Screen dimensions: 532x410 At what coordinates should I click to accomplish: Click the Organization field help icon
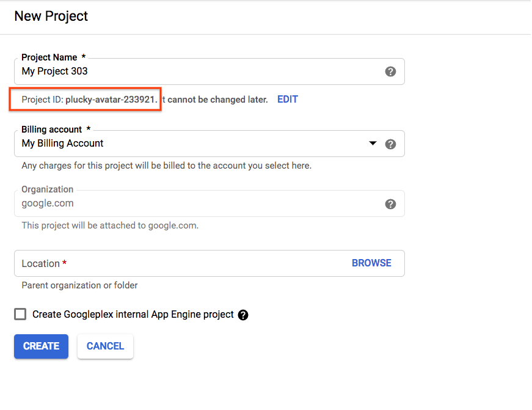click(x=391, y=204)
